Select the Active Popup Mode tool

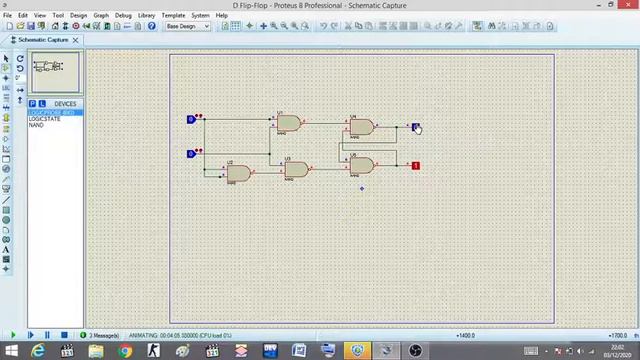pyautogui.click(x=6, y=159)
